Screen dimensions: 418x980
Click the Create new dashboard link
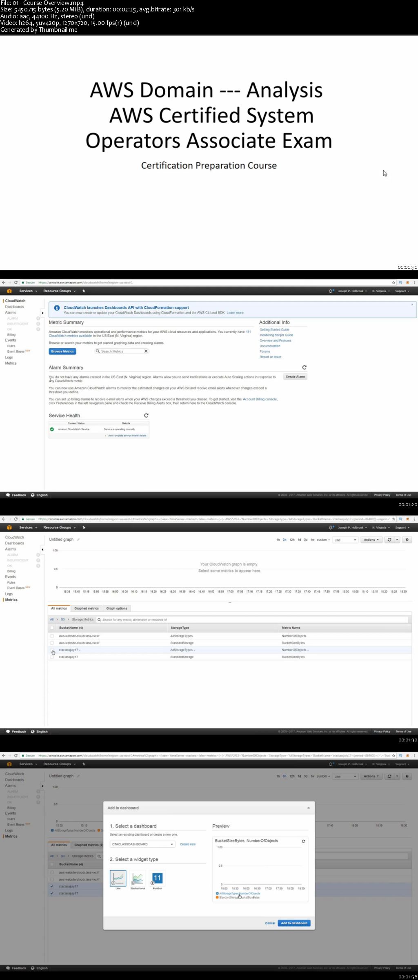click(188, 844)
